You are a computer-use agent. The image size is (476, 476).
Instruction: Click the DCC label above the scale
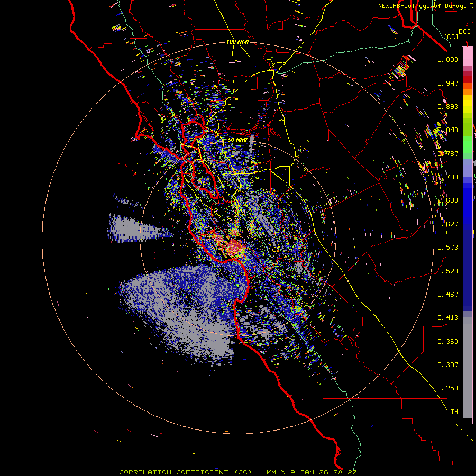pyautogui.click(x=464, y=32)
